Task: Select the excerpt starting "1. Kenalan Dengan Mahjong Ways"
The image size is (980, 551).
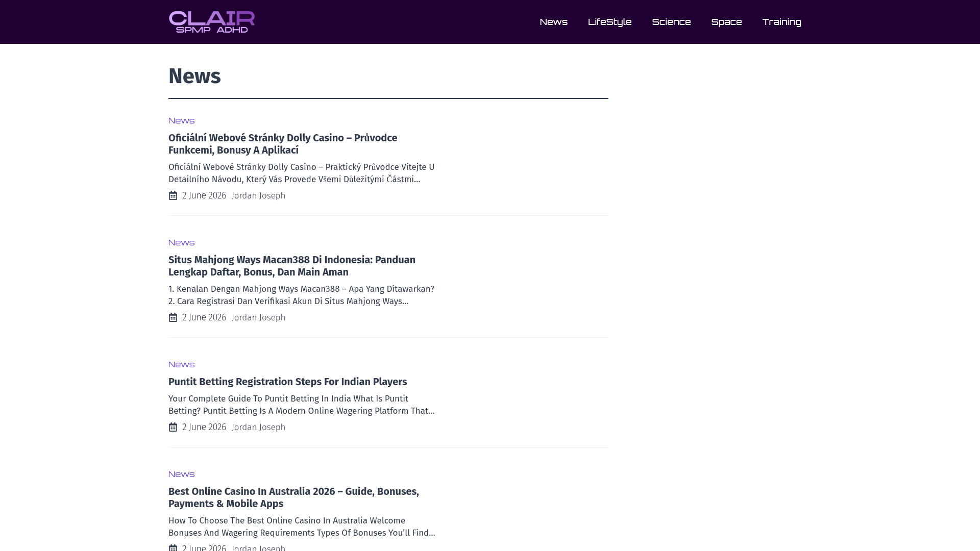Action: pyautogui.click(x=302, y=295)
